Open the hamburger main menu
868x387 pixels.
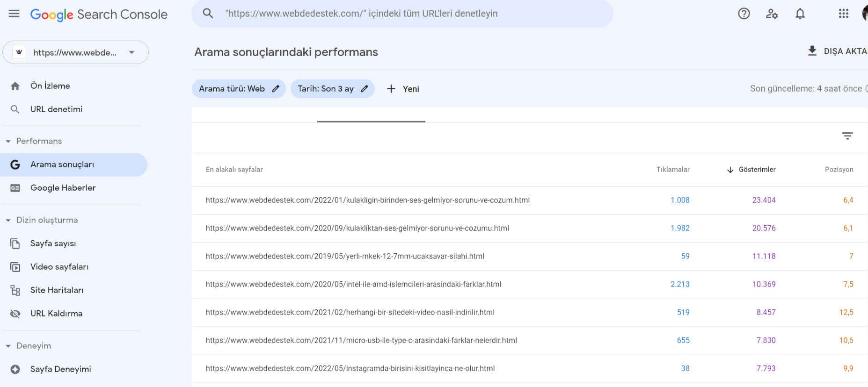point(14,14)
